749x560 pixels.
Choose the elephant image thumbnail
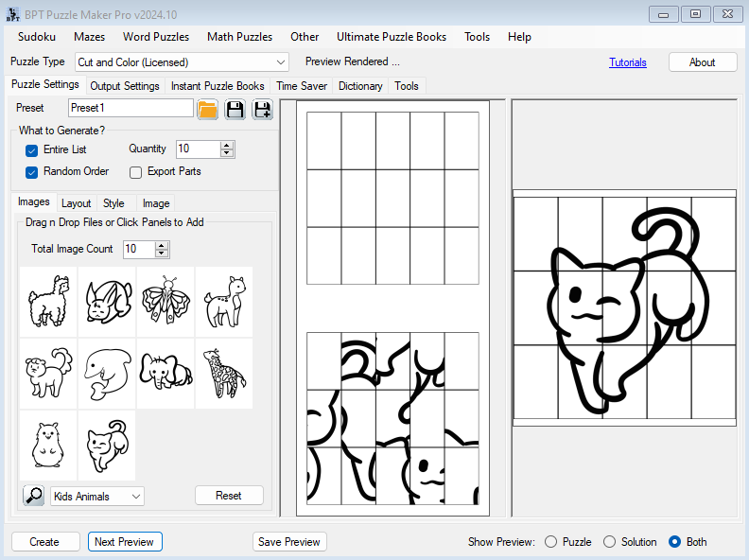click(165, 374)
